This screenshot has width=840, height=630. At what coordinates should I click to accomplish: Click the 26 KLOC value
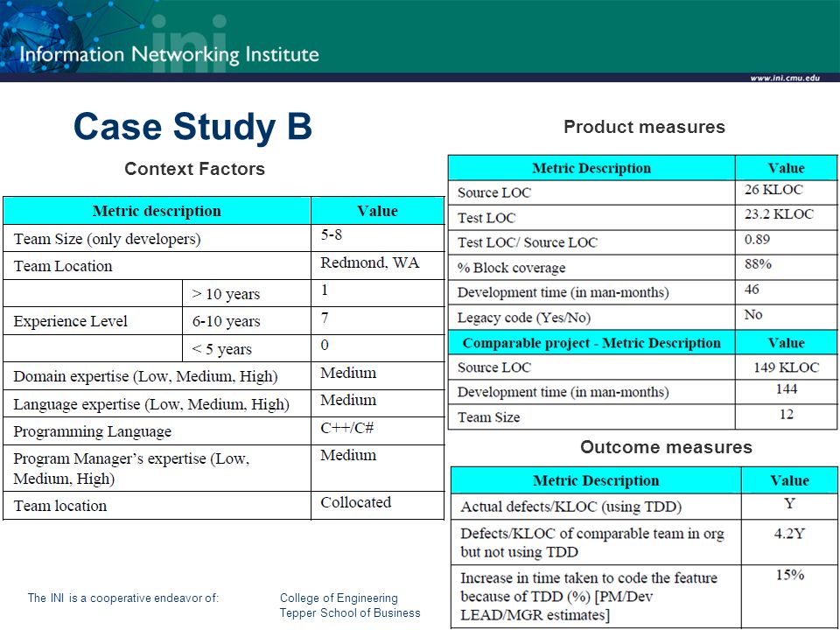773,190
